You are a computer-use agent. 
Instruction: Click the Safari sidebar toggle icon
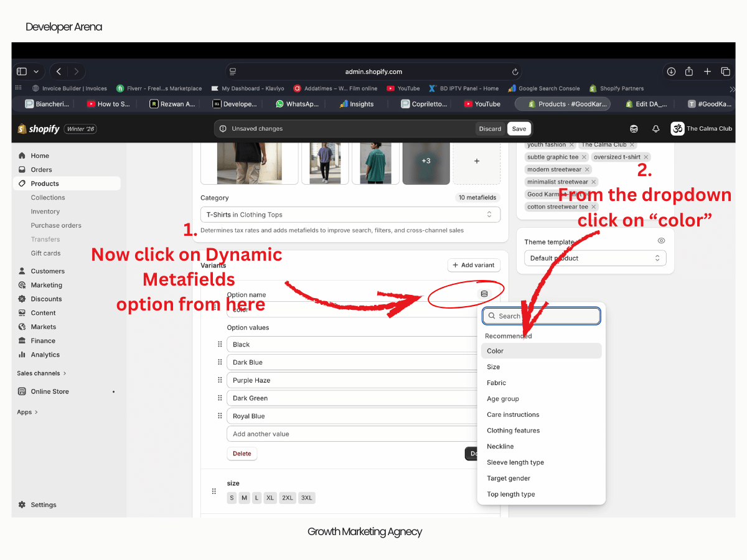[x=22, y=72]
